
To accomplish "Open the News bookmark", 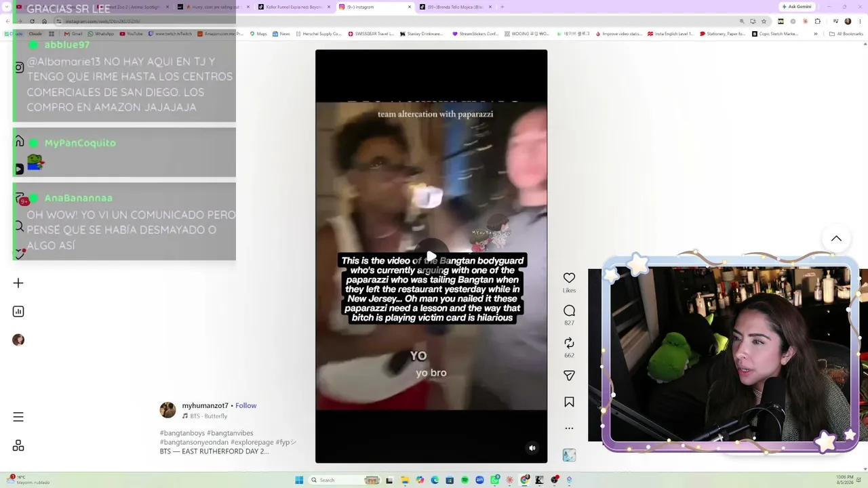I will pos(281,34).
